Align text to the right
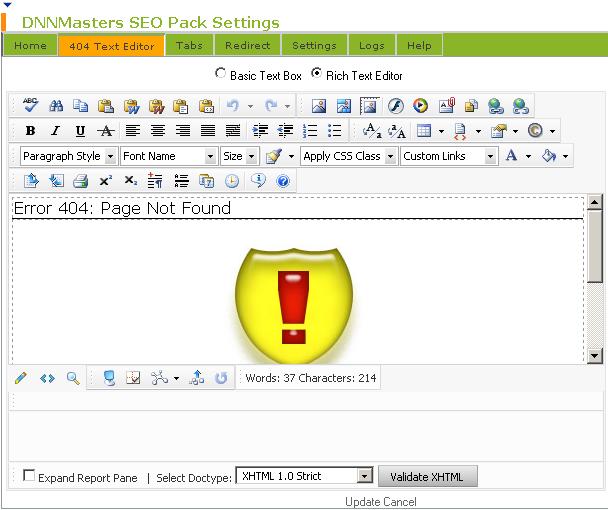 [183, 130]
